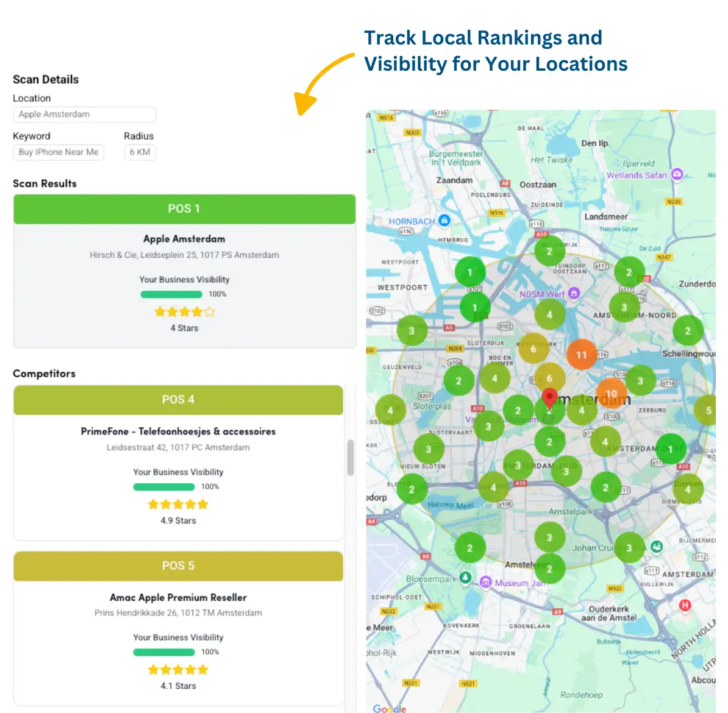
Task: Open the Wetlands Safari map icon
Action: pyautogui.click(x=677, y=174)
